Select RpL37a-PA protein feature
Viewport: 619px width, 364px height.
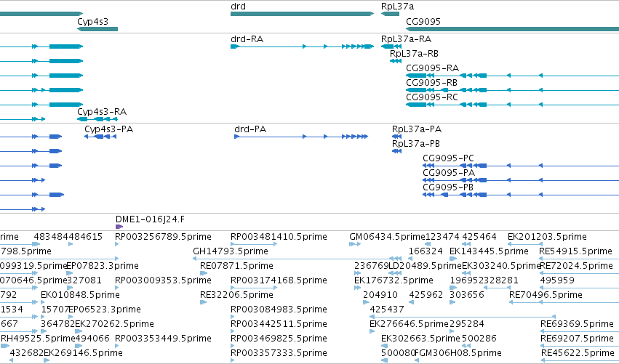(x=396, y=137)
